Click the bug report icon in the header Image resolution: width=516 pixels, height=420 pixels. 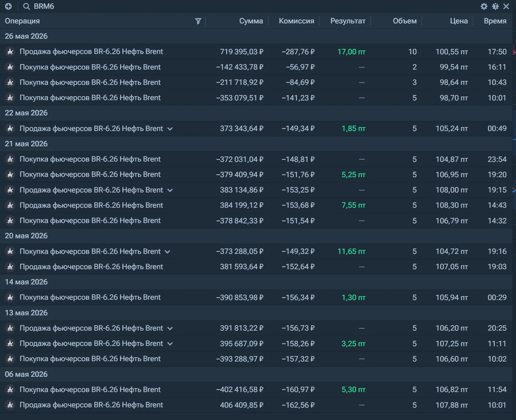(495, 7)
